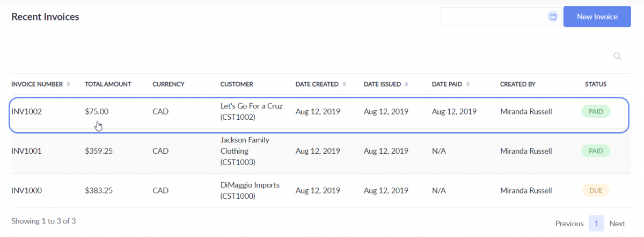Sort by Date Issued column arrows

click(406, 84)
